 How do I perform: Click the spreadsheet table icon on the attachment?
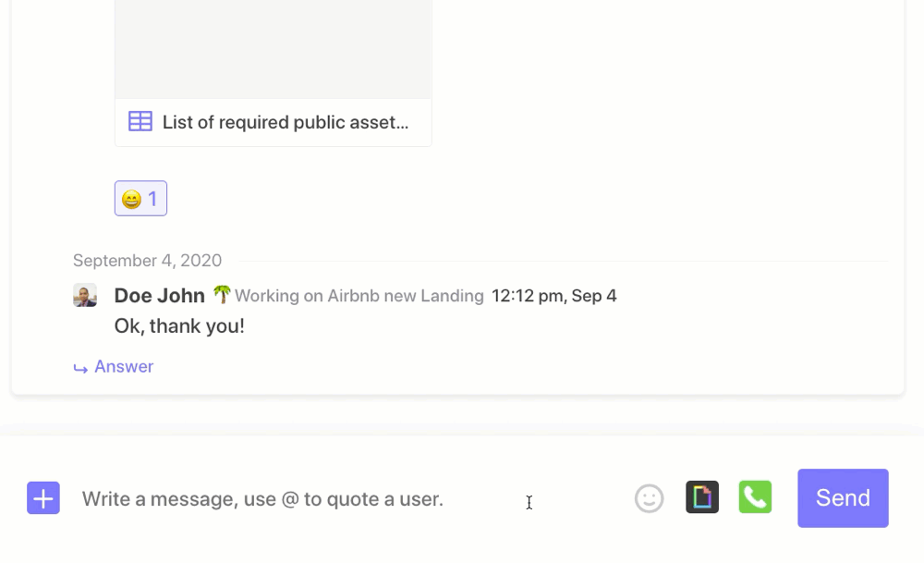tap(140, 121)
